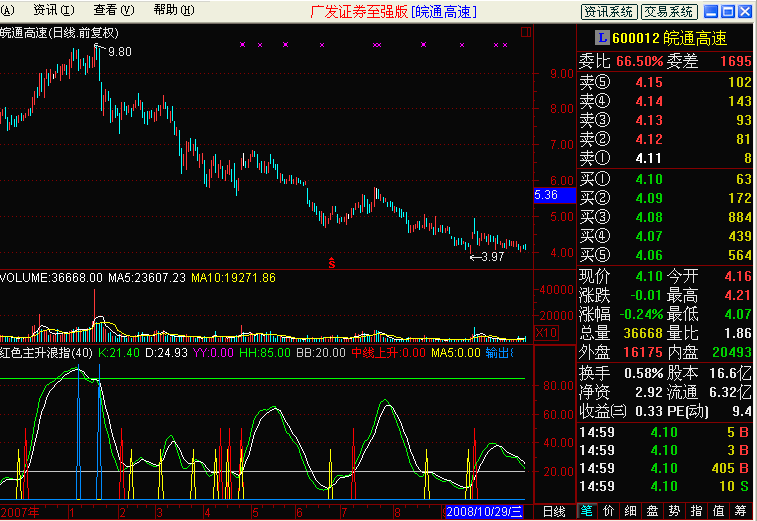This screenshot has width=757, height=521.
Task: Click the 委差 1695 value
Action: coord(736,61)
